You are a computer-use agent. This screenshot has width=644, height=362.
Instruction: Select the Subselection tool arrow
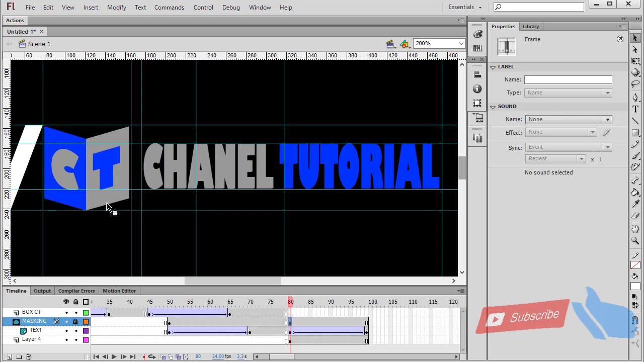[635, 49]
